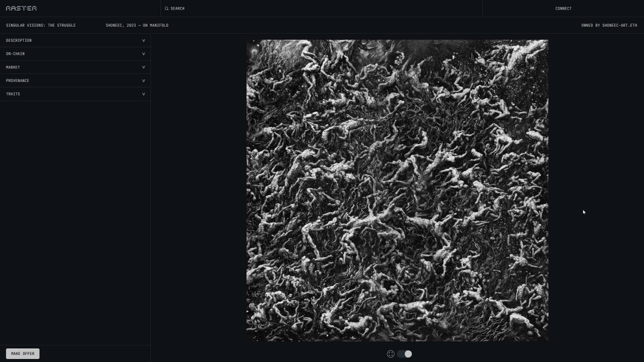Open fullscreen view of the artwork

coord(391,354)
